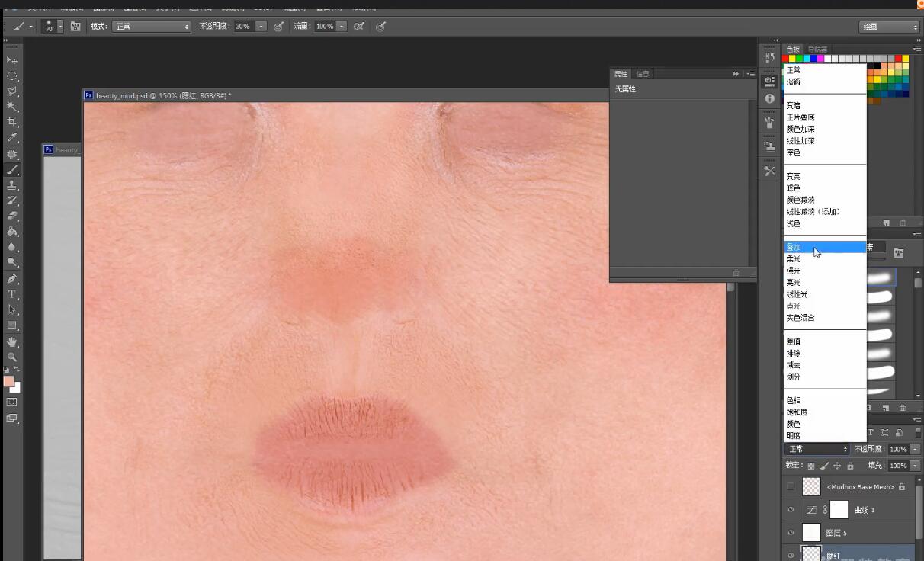Select the Move tool
Viewport: 924px width, 561px height.
point(12,60)
